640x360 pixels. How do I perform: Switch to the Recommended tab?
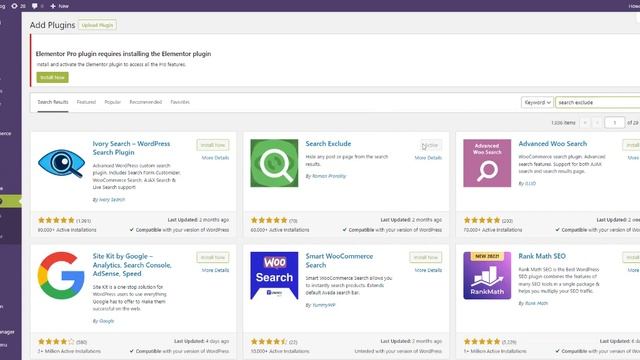[x=146, y=102]
